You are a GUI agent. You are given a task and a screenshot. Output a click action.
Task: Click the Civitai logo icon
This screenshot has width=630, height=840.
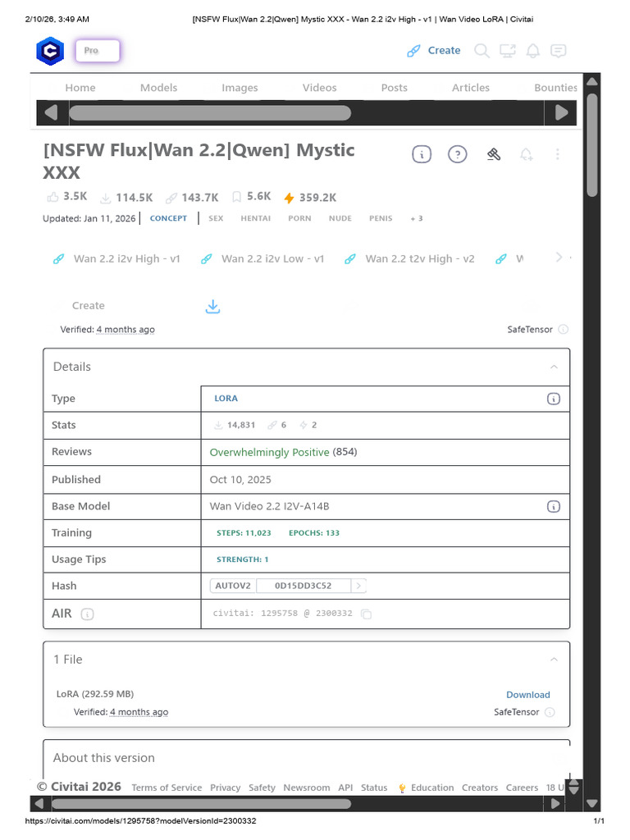tap(50, 51)
